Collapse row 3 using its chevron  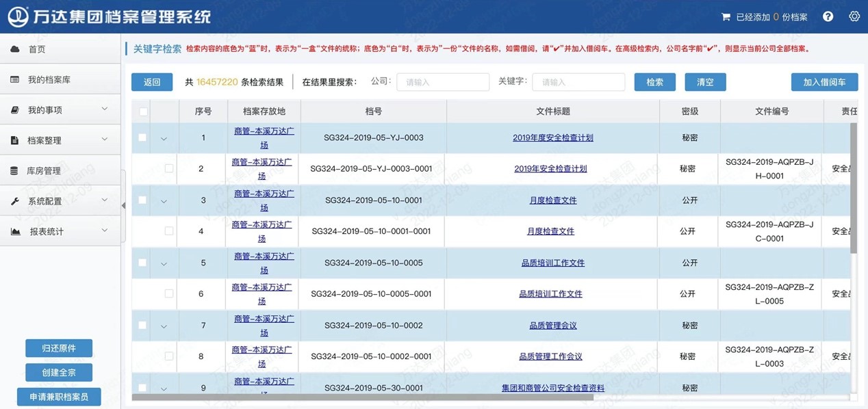(164, 201)
